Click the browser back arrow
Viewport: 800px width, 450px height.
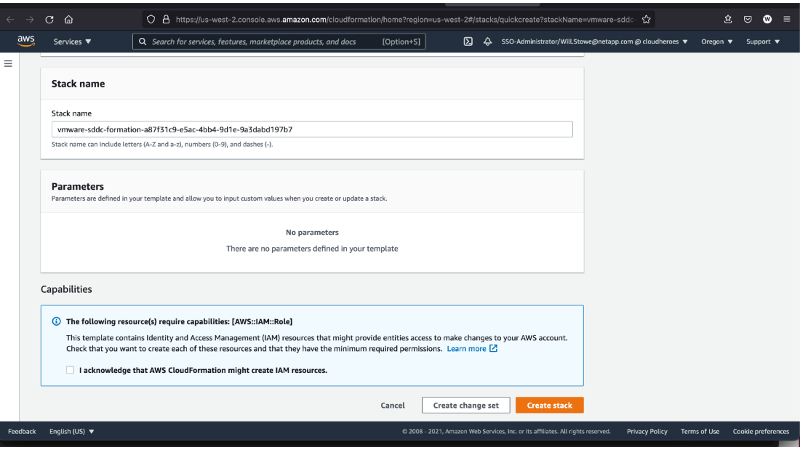11,19
